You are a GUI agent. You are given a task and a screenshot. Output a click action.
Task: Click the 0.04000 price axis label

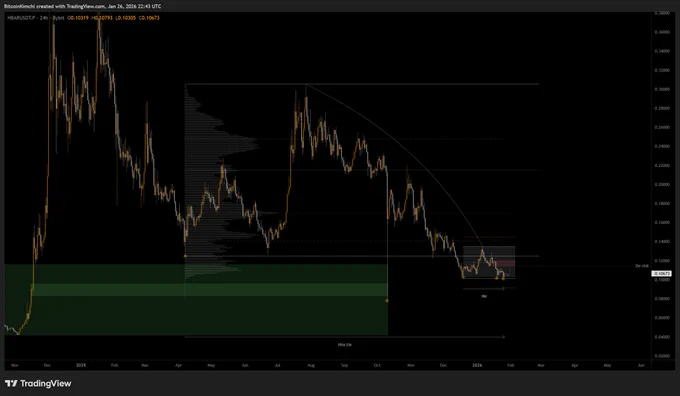tap(662, 337)
